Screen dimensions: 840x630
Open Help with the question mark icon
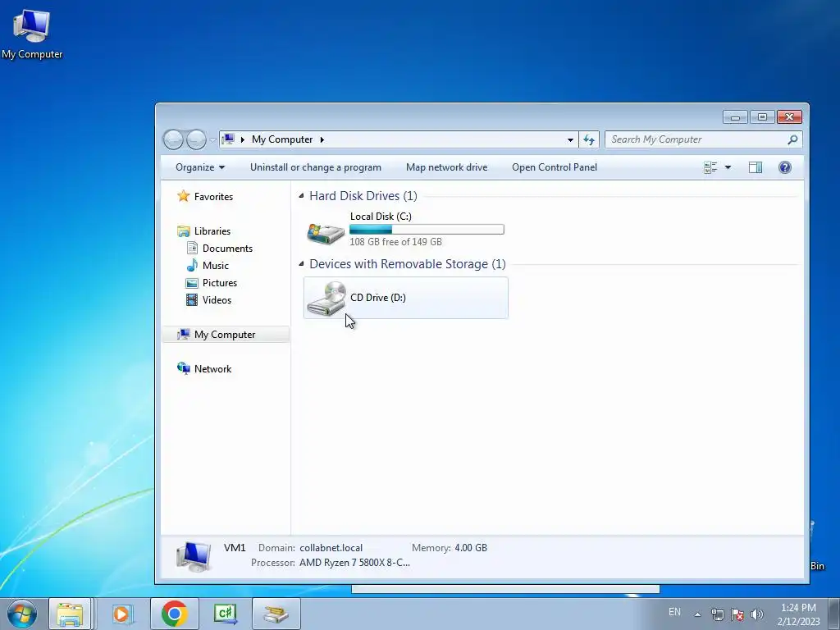point(785,167)
